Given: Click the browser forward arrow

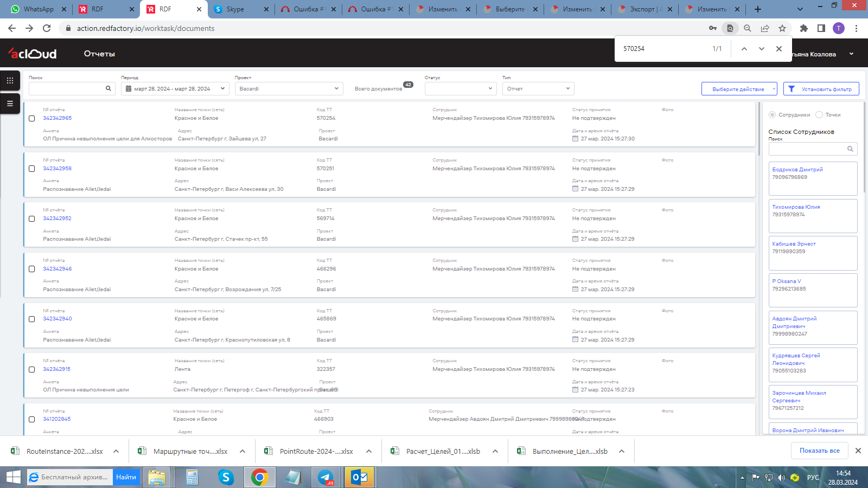Looking at the screenshot, I should pos(29,28).
